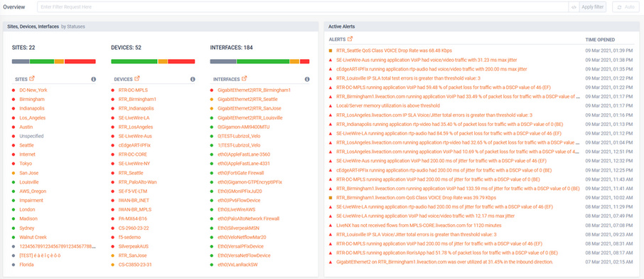Open device RTR_Birmingham1
644x279 pixels.
coord(137,99)
